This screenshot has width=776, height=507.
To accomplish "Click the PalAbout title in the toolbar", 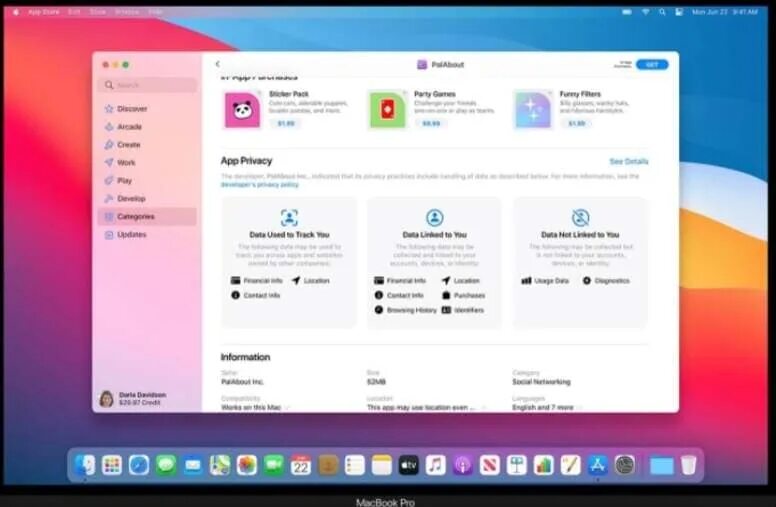I will [447, 64].
